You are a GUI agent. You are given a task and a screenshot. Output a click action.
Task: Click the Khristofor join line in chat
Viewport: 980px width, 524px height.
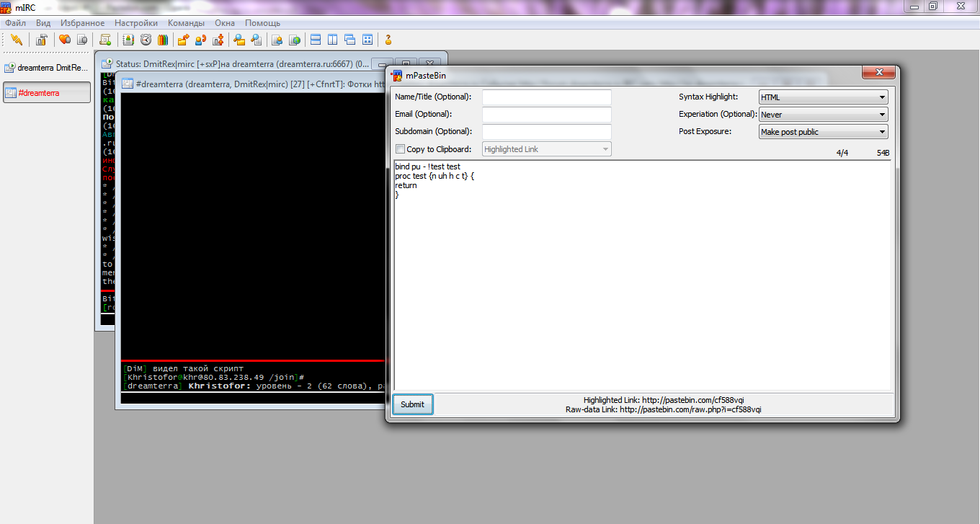click(214, 377)
